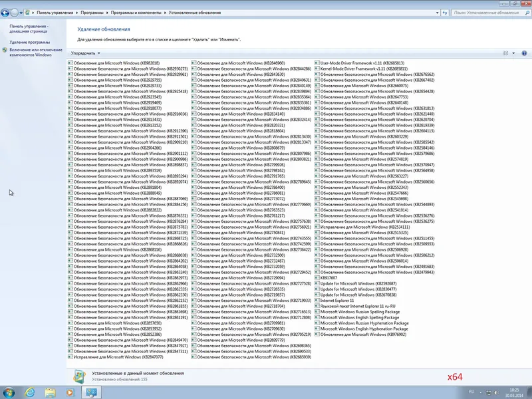Select update KB2834140
This screenshot has height=399, width=532.
[238, 114]
